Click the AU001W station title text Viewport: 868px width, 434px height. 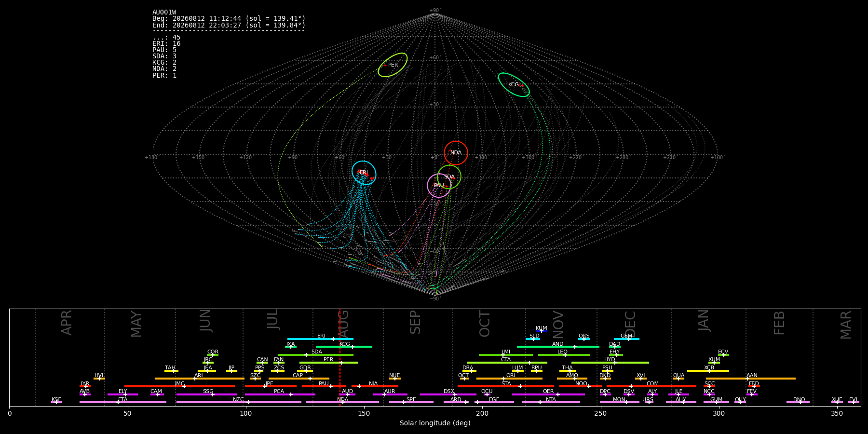tap(164, 13)
